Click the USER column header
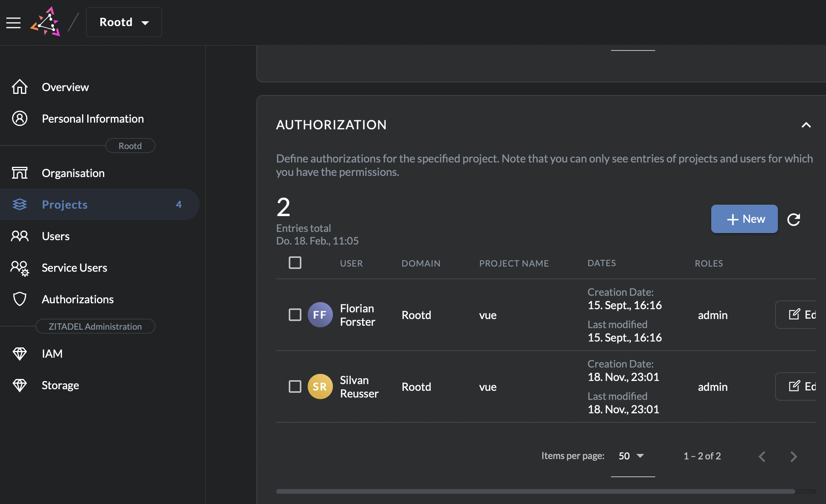Viewport: 826px width, 504px height. click(351, 263)
